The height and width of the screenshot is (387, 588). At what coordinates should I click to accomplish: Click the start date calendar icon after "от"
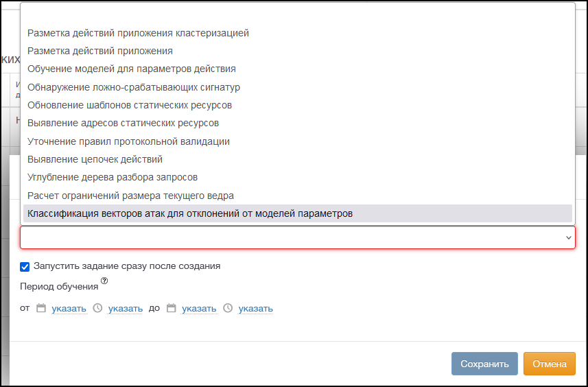coord(41,308)
